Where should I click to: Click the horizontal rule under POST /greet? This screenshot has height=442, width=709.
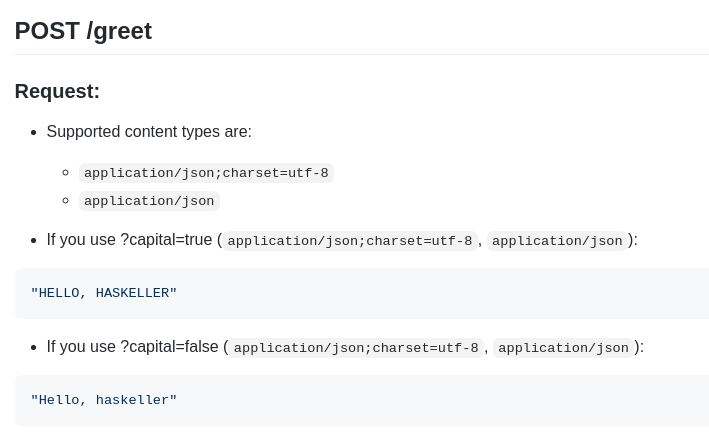[362, 55]
